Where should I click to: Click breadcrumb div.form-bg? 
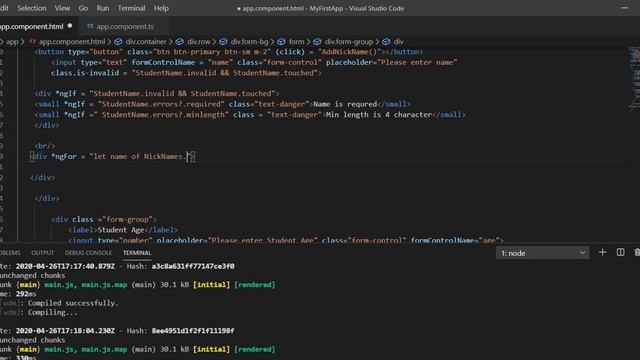(249, 42)
